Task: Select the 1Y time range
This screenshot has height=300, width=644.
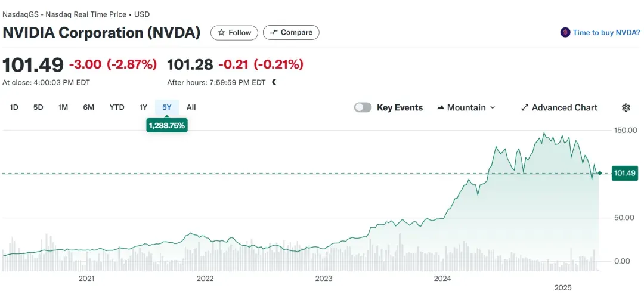Action: [143, 107]
